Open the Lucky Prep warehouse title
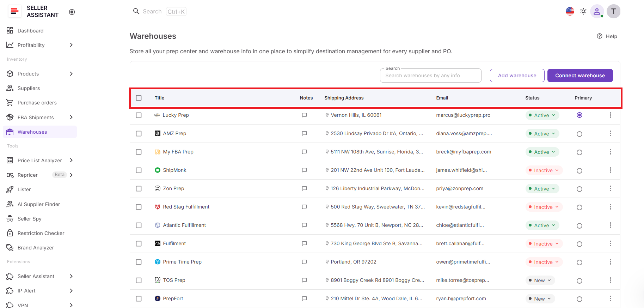 coord(176,115)
